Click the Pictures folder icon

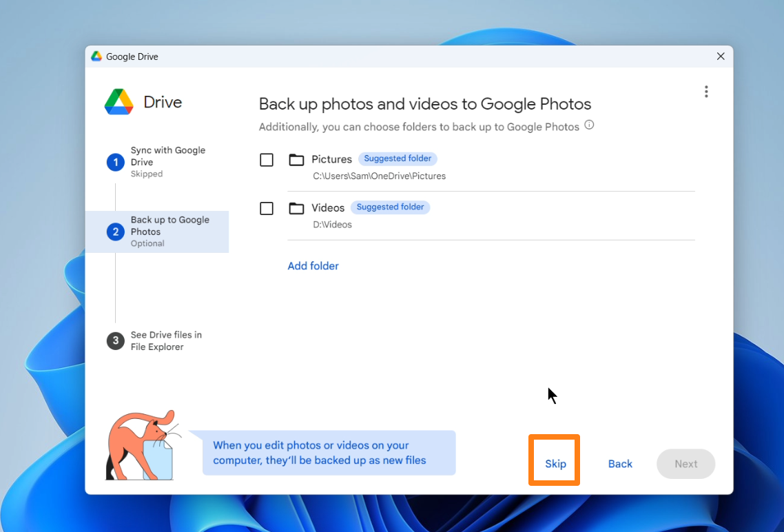(x=296, y=160)
